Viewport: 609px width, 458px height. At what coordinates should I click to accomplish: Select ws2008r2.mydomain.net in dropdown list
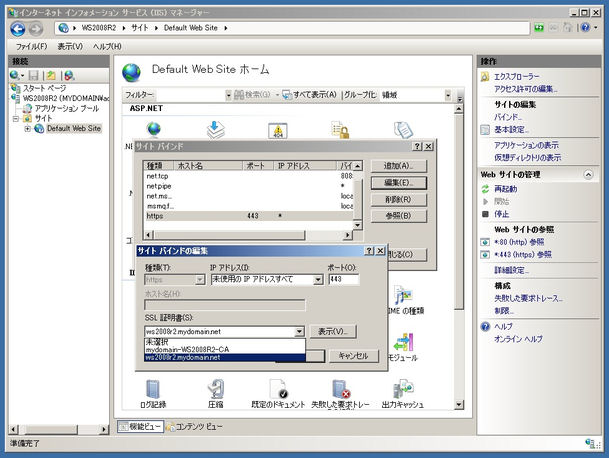click(x=224, y=357)
